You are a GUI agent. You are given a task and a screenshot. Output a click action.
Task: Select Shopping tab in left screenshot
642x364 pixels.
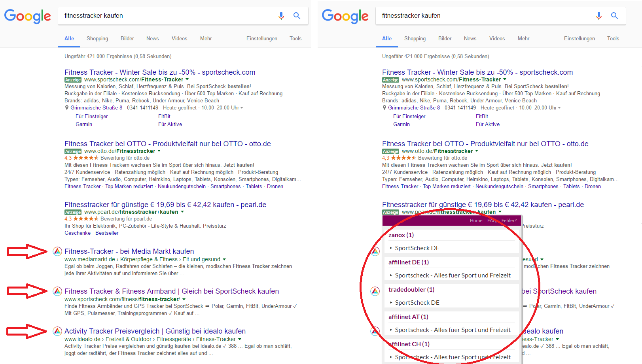[x=97, y=38]
